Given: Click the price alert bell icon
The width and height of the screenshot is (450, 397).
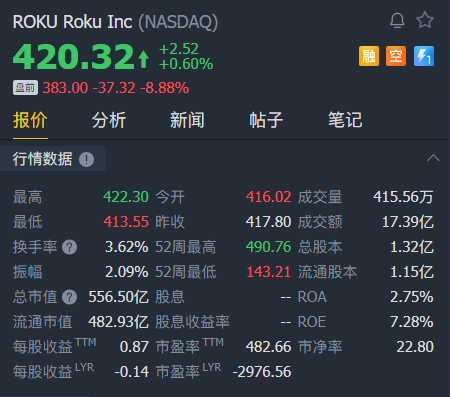Looking at the screenshot, I should point(397,21).
